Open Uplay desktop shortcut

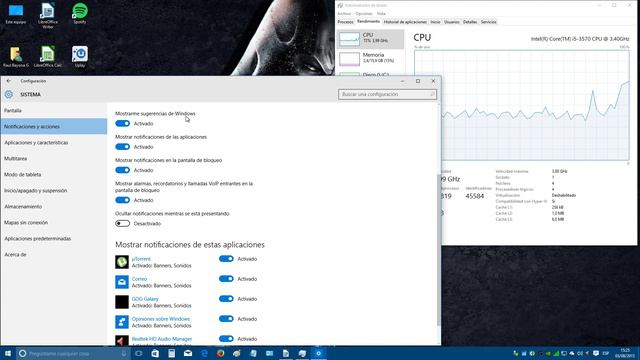click(80, 57)
